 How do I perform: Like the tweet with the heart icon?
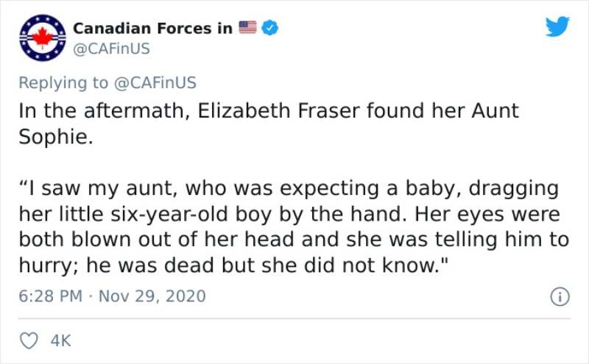click(x=29, y=340)
